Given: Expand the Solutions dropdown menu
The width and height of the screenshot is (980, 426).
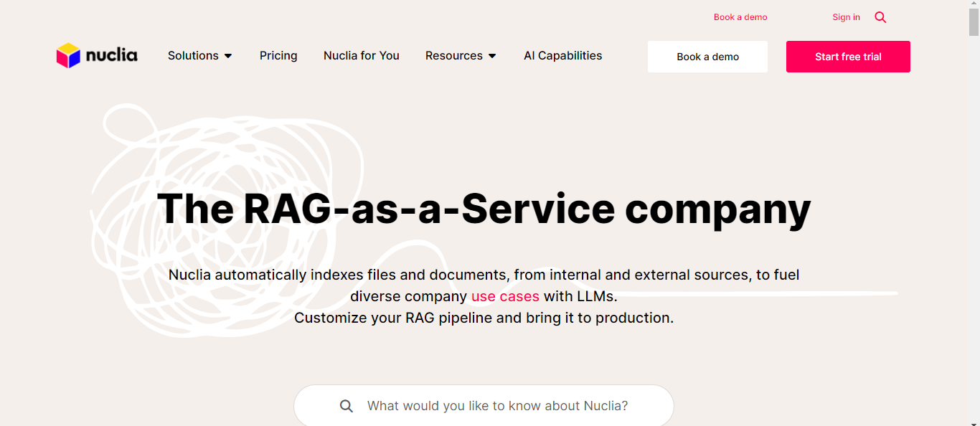Looking at the screenshot, I should pos(194,55).
